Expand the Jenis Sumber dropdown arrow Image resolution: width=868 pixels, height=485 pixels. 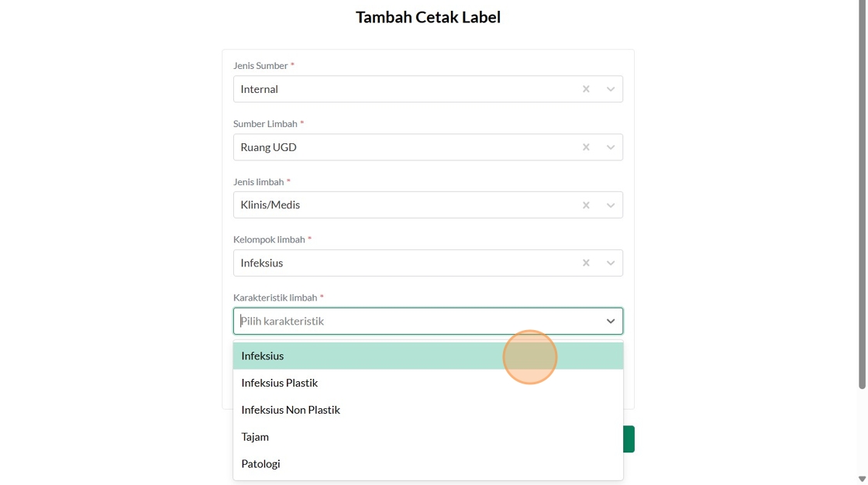[611, 89]
